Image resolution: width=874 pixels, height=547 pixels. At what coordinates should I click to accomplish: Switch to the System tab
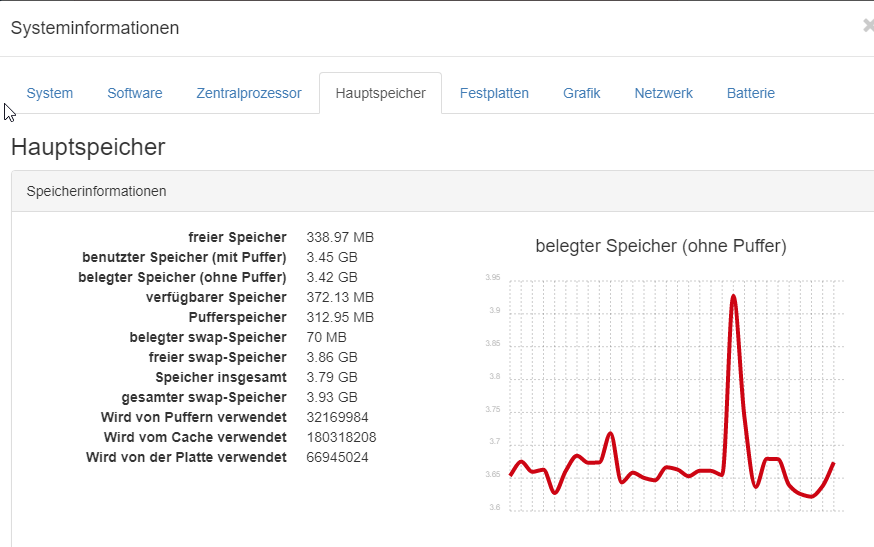point(50,93)
